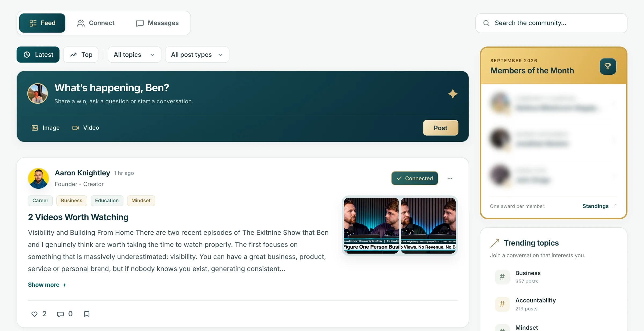Click the Trending topics arrow icon
Screen dimensions: 644x331
coord(495,243)
